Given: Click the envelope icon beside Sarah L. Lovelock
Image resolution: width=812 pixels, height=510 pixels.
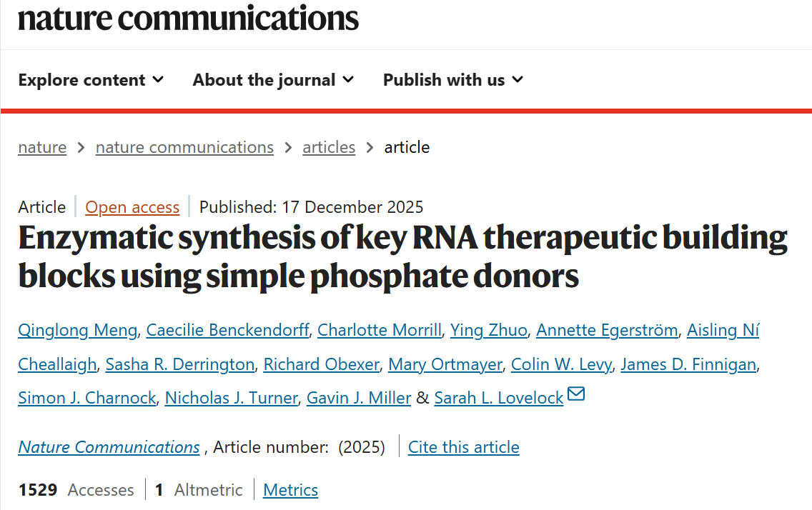Looking at the screenshot, I should pos(575,394).
